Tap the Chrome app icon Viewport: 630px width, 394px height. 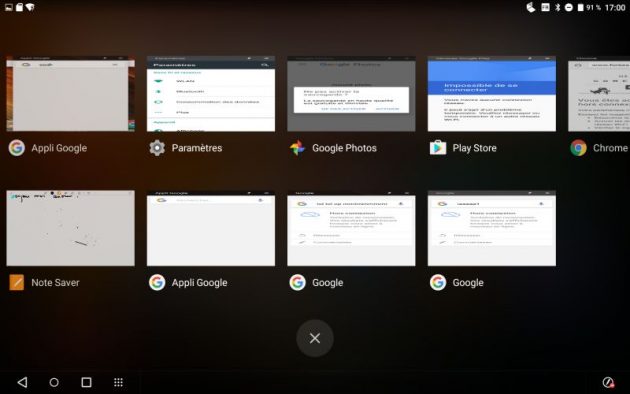(x=578, y=148)
